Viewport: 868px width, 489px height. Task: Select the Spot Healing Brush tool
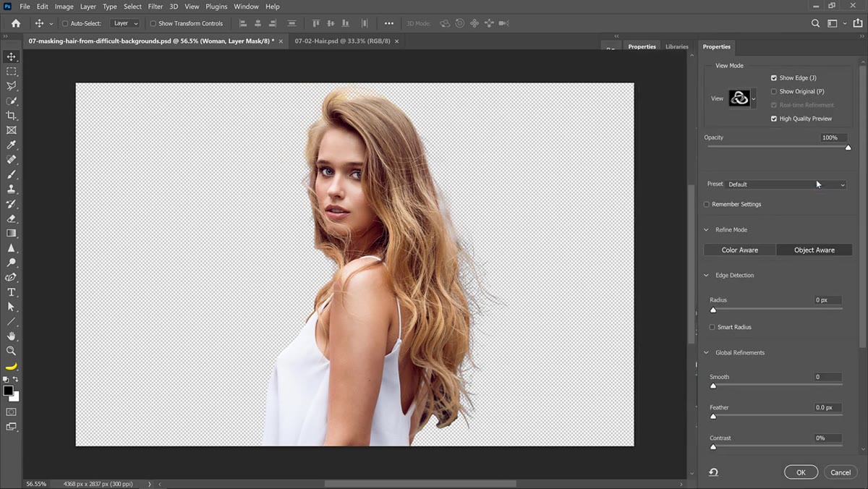click(11, 160)
